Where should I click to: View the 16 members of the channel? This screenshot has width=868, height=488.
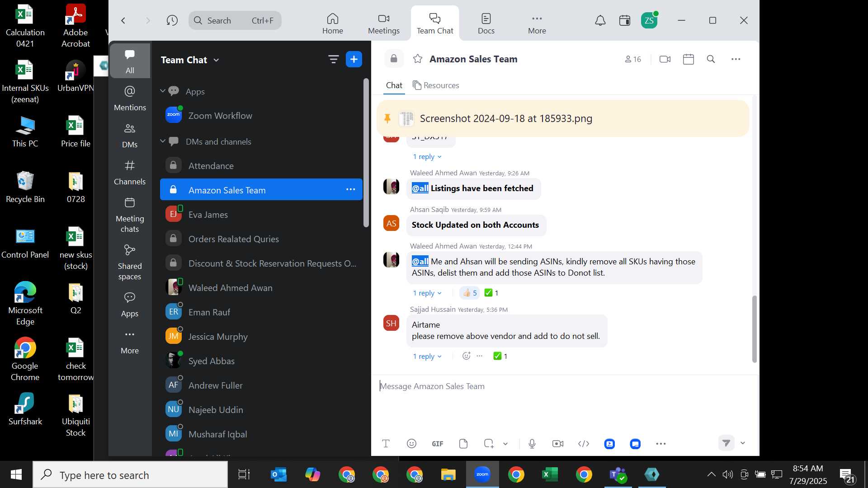click(x=632, y=59)
